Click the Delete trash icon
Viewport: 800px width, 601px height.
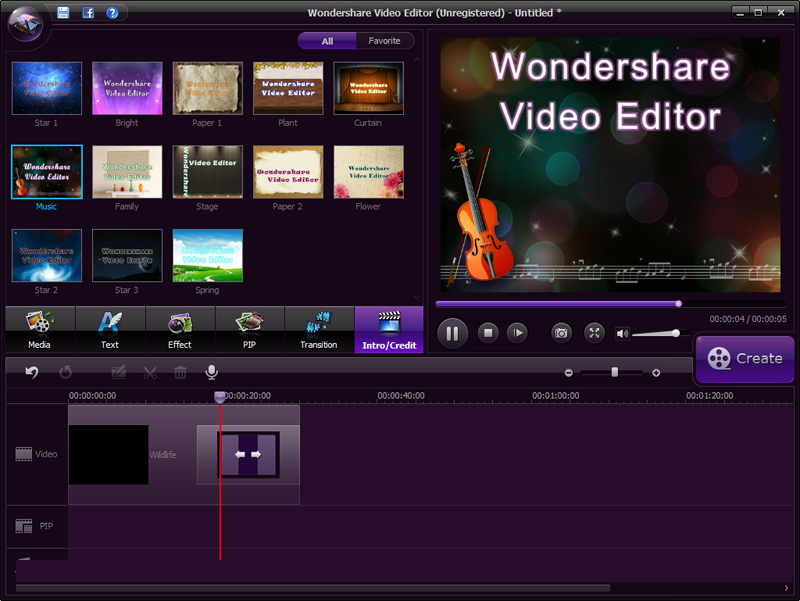(180, 372)
